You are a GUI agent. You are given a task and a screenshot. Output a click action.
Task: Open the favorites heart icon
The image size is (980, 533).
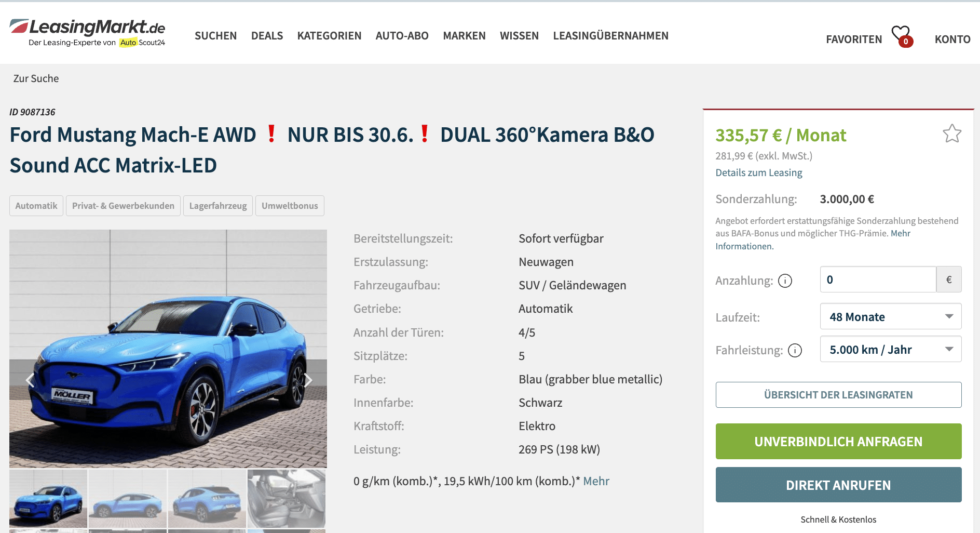(902, 36)
